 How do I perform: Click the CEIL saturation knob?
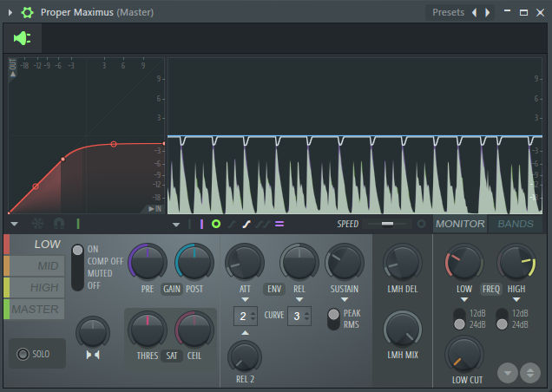click(194, 330)
